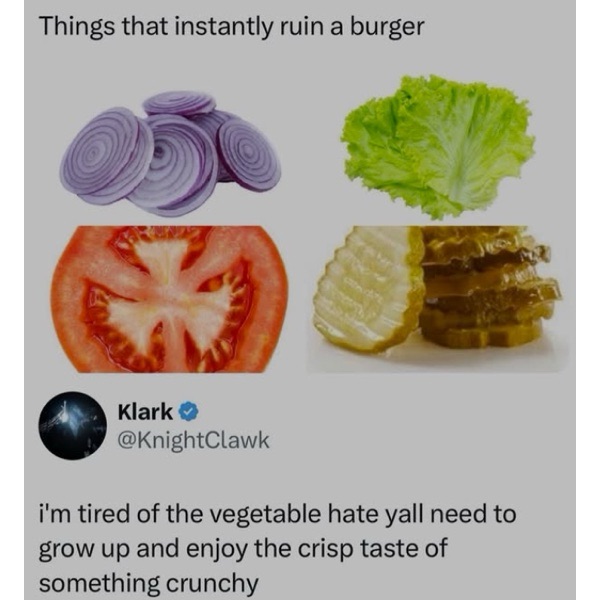
Task: Click the topmost onion slice
Action: [179, 103]
